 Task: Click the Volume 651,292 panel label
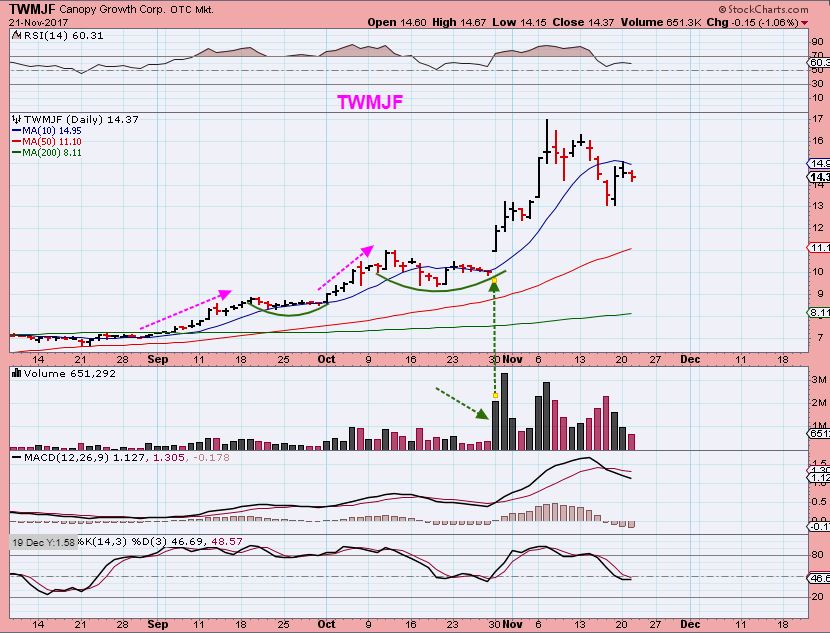(x=69, y=373)
